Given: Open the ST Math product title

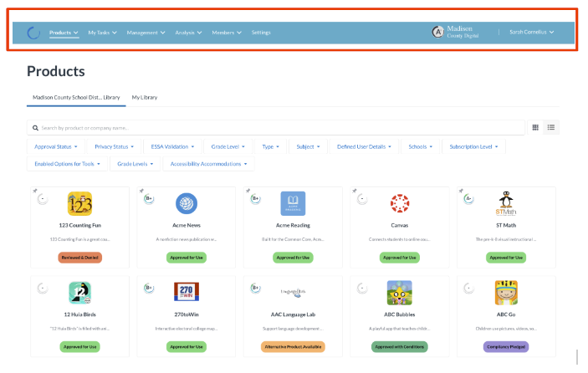Looking at the screenshot, I should pos(506,225).
